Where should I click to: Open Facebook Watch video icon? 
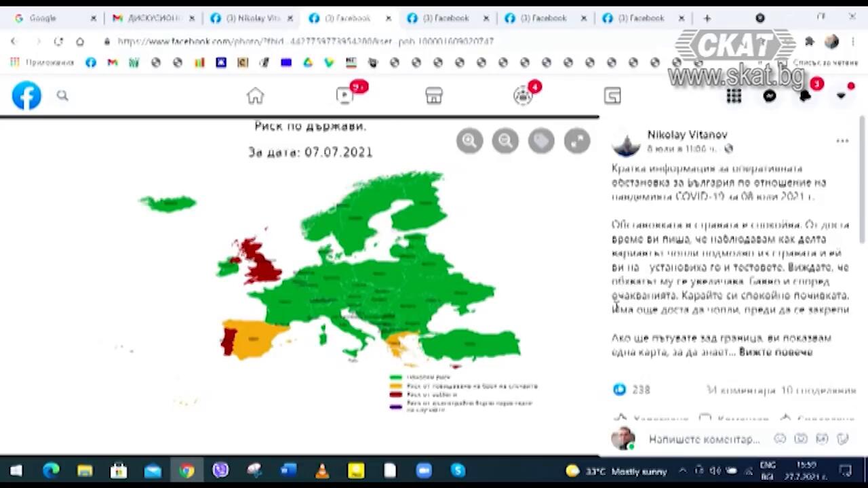pos(345,96)
